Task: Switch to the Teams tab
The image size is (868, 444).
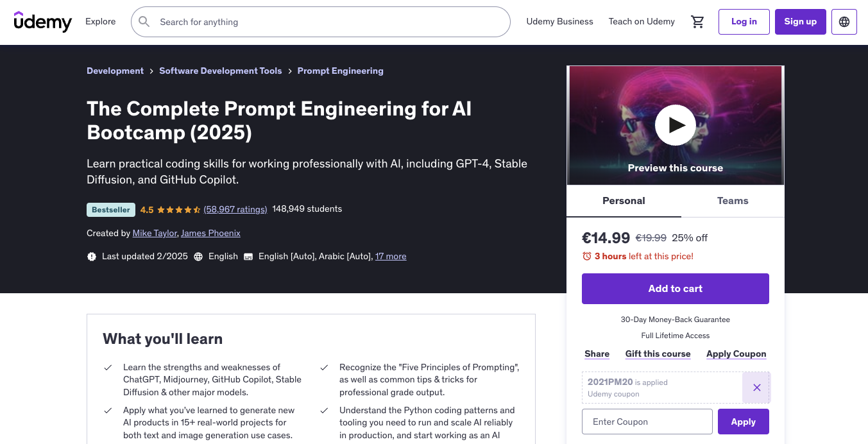Action: pyautogui.click(x=732, y=201)
